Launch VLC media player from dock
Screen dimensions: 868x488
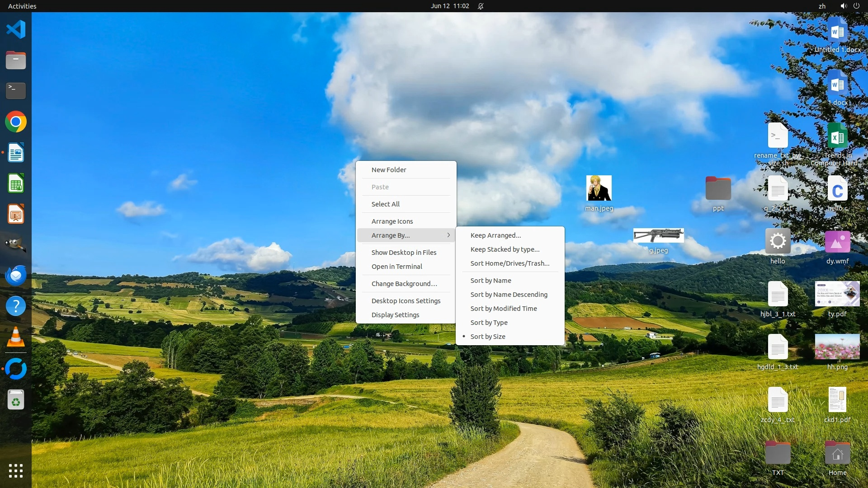(16, 337)
